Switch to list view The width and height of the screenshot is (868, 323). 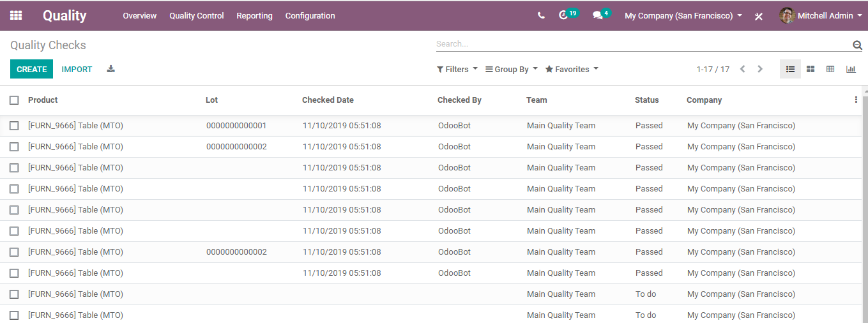pyautogui.click(x=790, y=69)
